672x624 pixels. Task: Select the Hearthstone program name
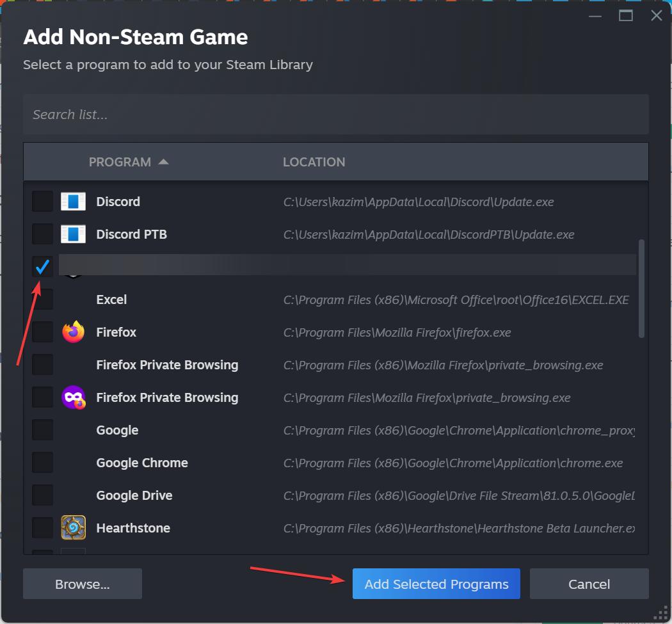[133, 528]
